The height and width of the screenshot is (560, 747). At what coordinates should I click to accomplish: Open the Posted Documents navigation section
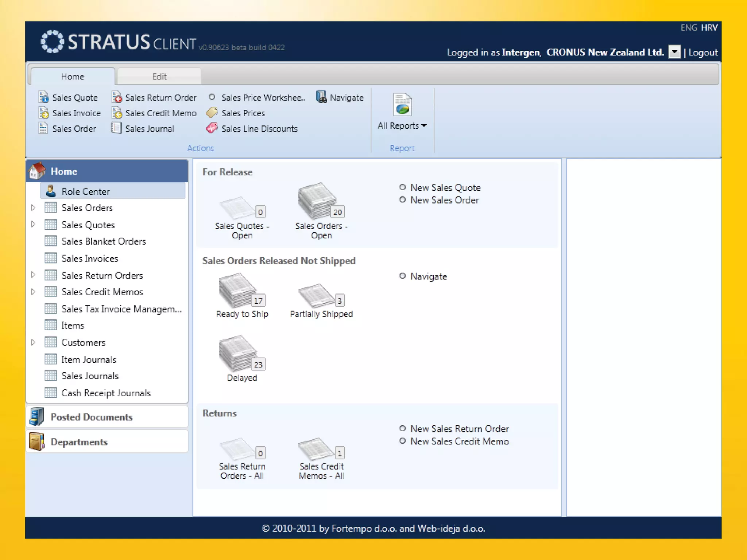107,417
